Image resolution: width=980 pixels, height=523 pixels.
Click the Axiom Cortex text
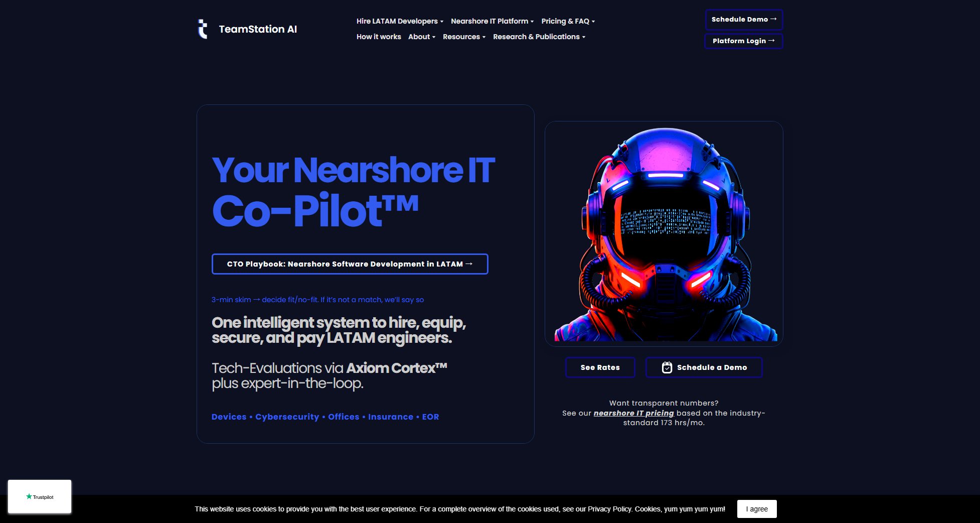click(396, 368)
